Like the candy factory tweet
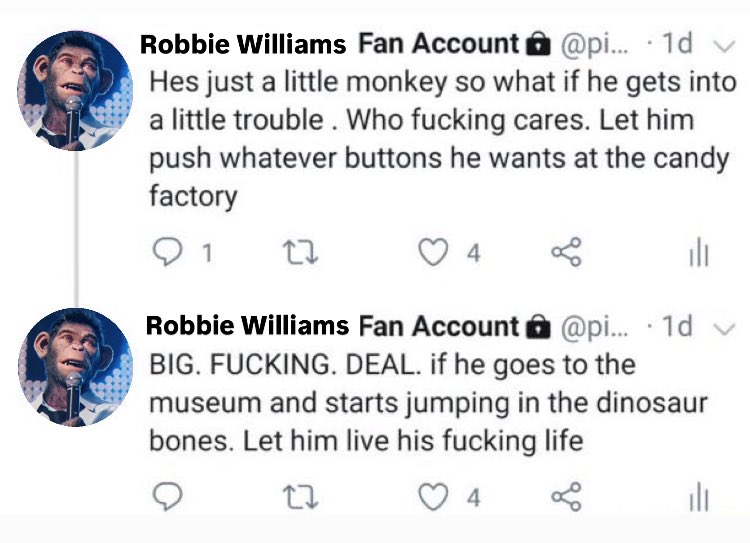750x543 pixels. (x=433, y=252)
